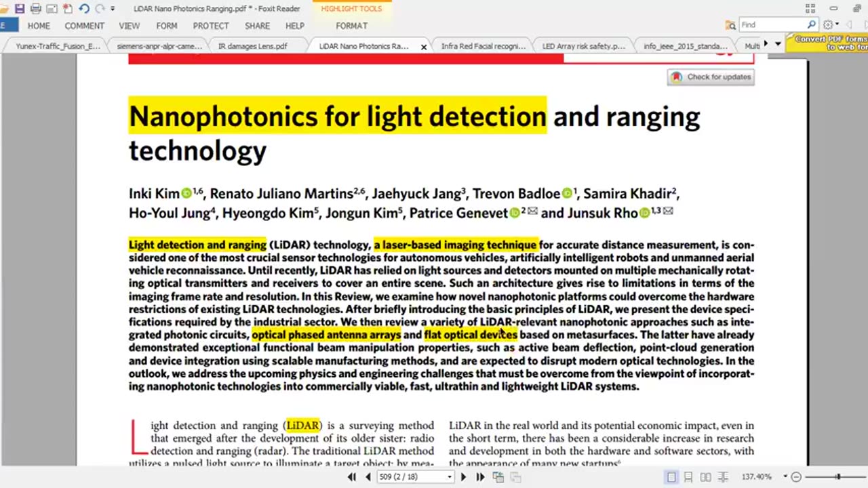
Task: Open the HELP ribbon tab
Action: tap(295, 26)
